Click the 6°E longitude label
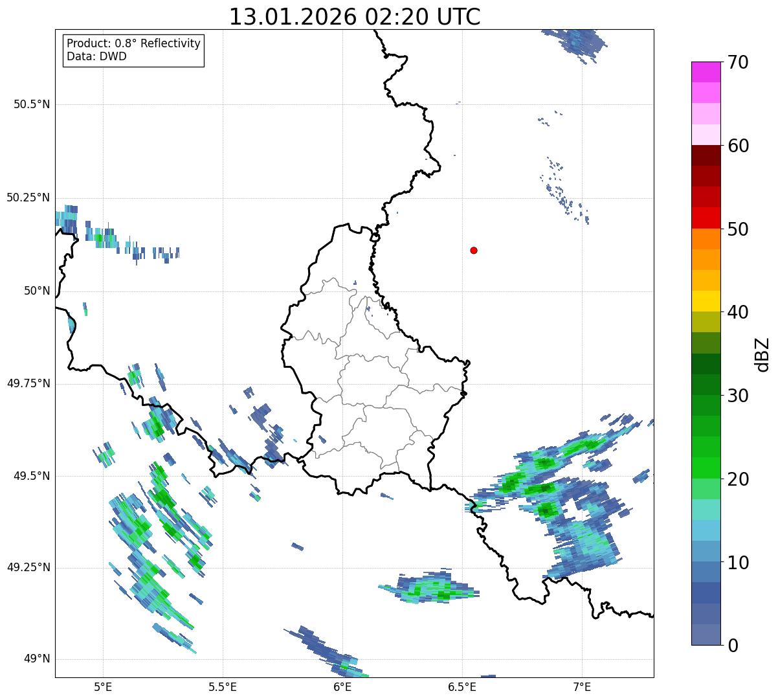778x700 pixels. [342, 686]
